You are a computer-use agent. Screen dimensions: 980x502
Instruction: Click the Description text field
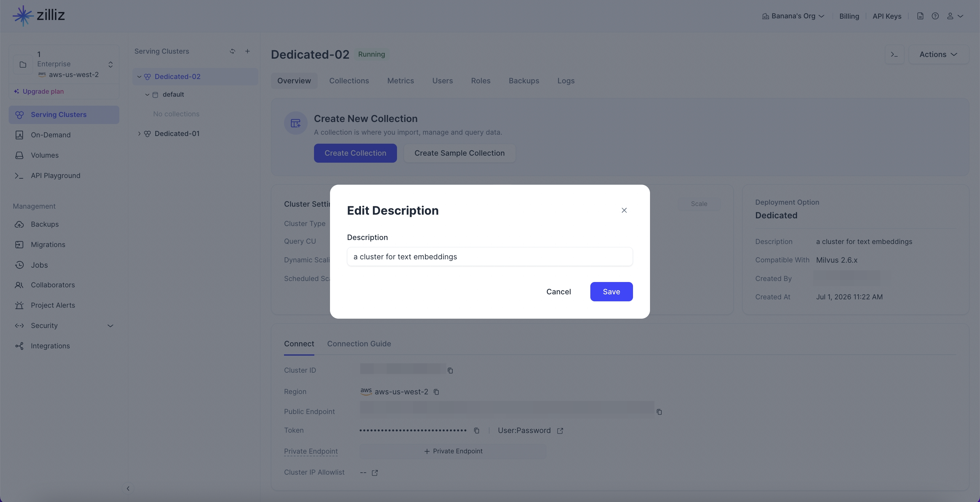[490, 257]
